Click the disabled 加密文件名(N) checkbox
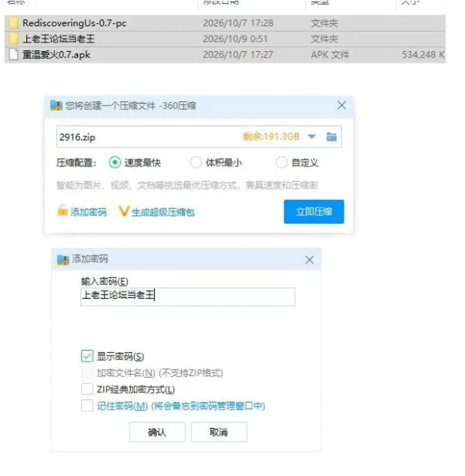Screen dimensions: 465x476 [87, 372]
